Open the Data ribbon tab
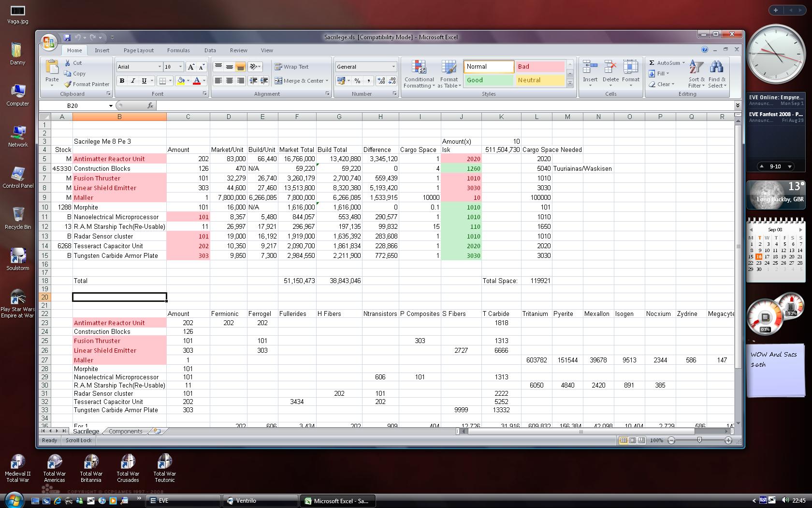Screen dimensions: 812x508 click(x=210, y=50)
